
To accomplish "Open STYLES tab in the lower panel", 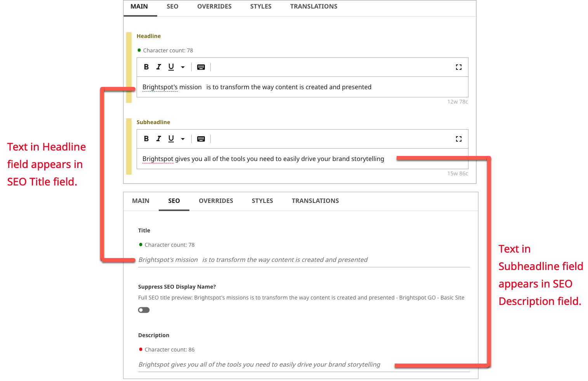I will point(262,201).
